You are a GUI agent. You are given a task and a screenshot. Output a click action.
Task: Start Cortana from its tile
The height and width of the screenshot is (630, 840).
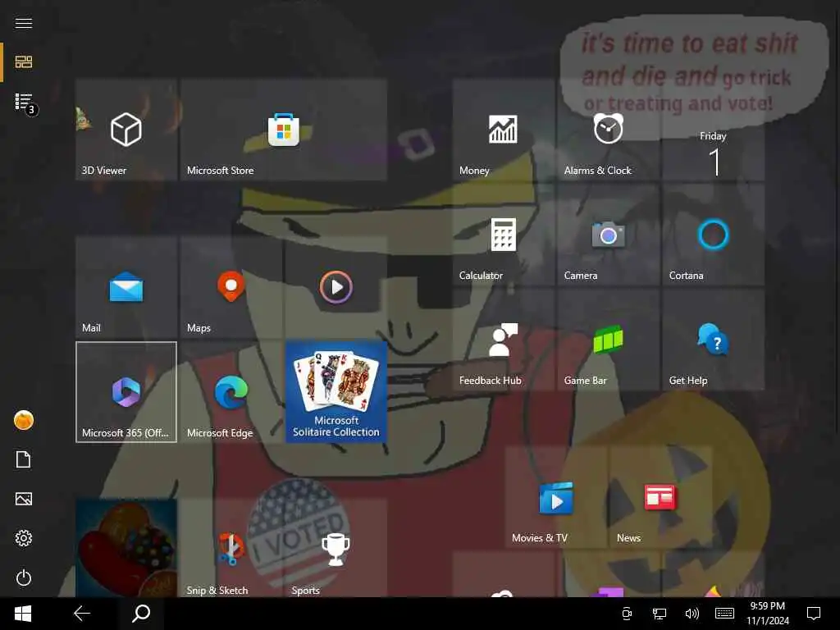(714, 235)
